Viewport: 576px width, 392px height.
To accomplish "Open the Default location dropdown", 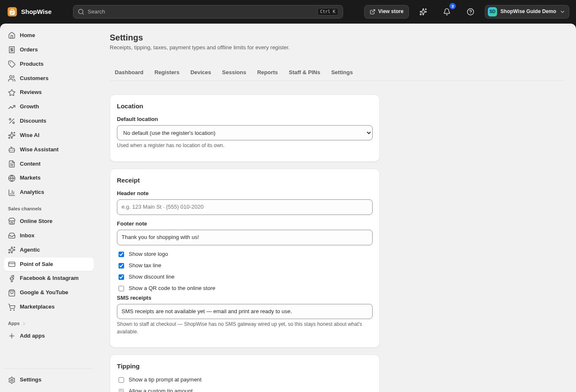I will click(x=245, y=133).
